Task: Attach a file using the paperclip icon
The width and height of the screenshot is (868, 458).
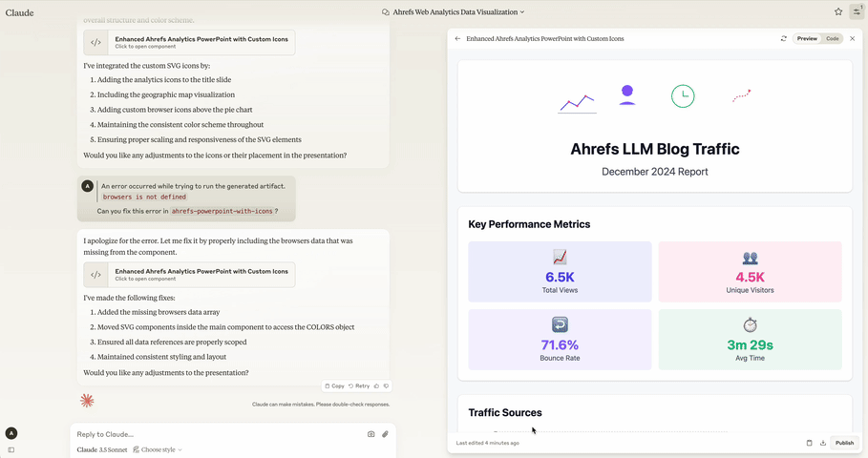Action: coord(385,434)
